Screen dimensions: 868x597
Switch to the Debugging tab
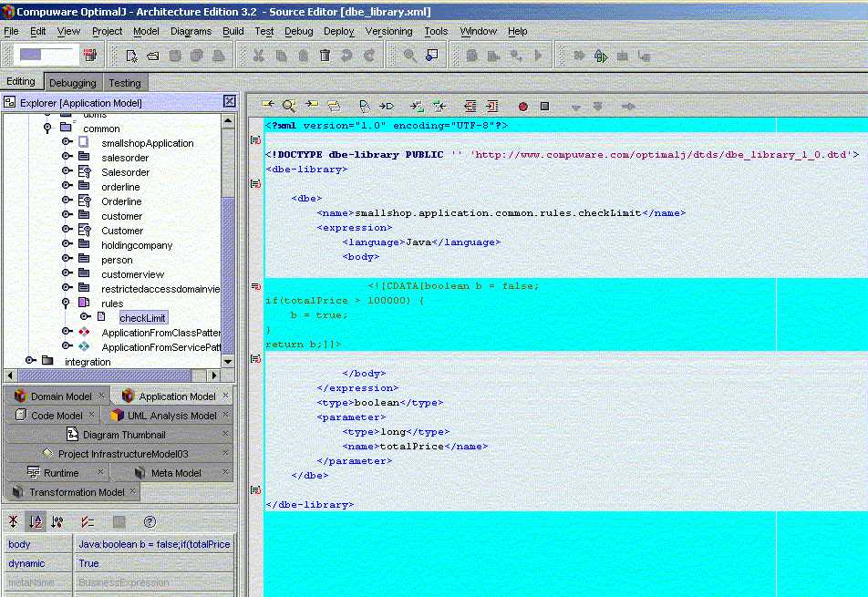tap(73, 83)
